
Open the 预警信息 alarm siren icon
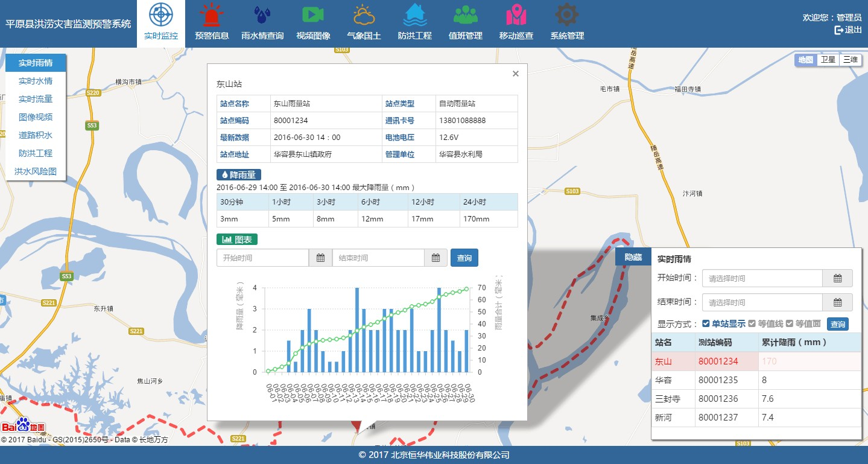tap(212, 16)
